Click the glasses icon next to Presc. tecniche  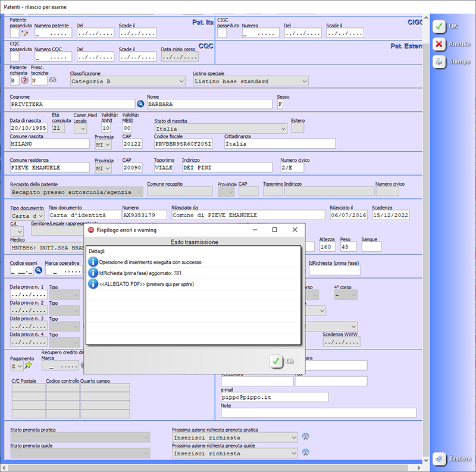click(52, 80)
